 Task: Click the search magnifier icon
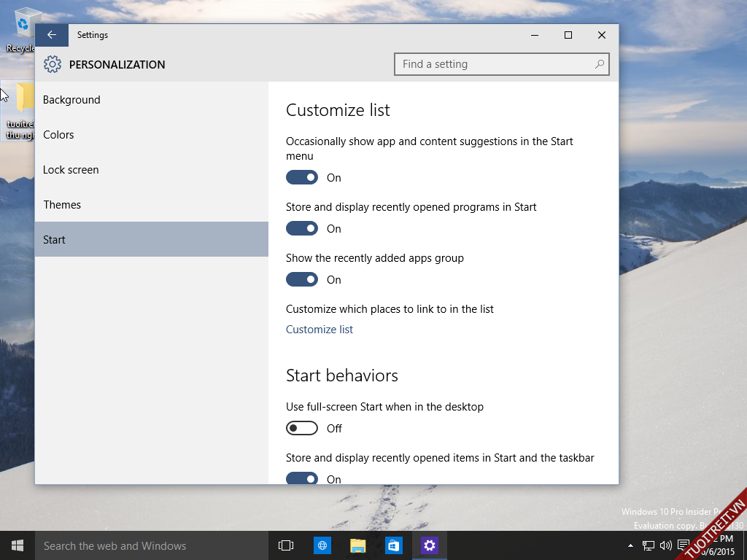click(599, 64)
